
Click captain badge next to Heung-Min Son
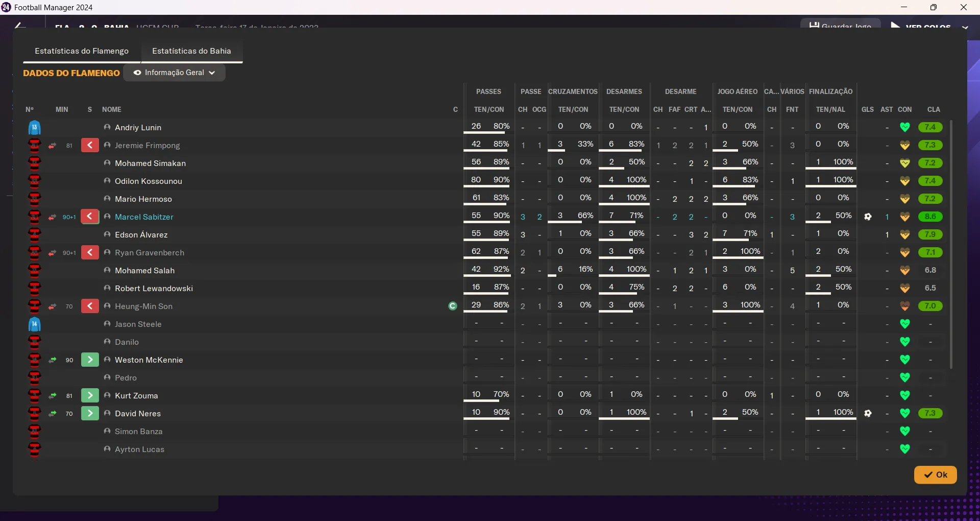point(452,306)
